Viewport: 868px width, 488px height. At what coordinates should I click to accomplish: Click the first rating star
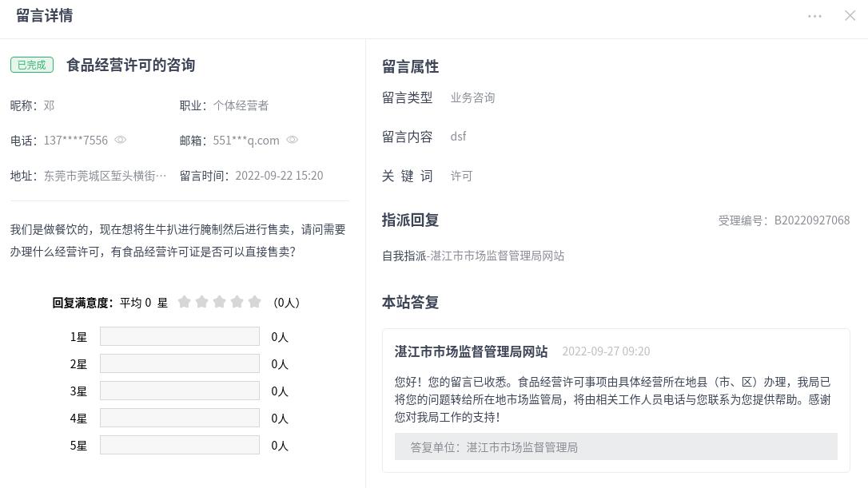tap(185, 302)
